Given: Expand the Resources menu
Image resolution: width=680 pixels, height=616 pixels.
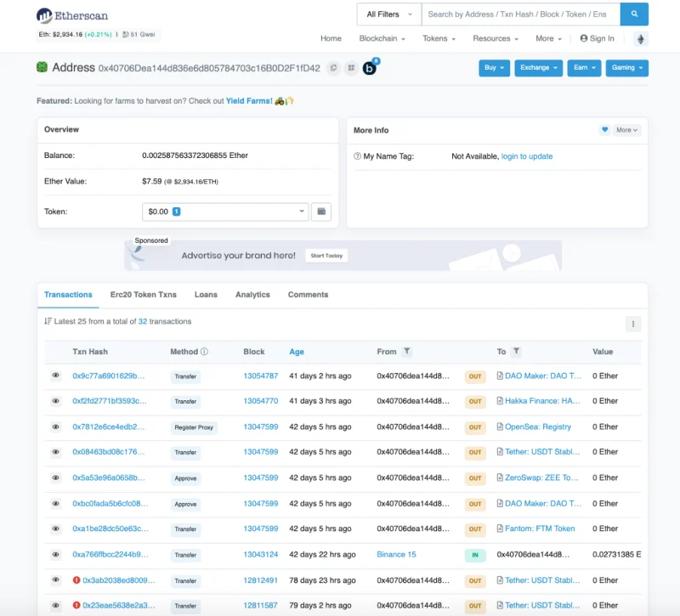Looking at the screenshot, I should point(496,38).
